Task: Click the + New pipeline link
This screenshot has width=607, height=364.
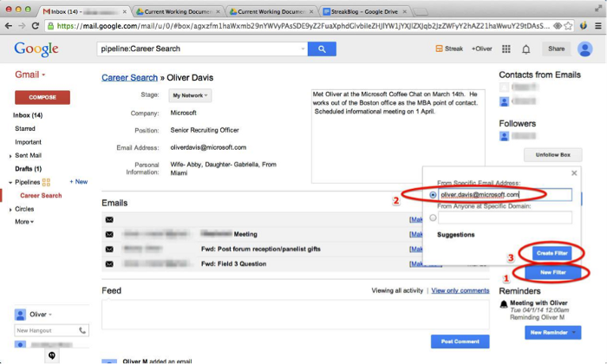Action: pos(79,182)
